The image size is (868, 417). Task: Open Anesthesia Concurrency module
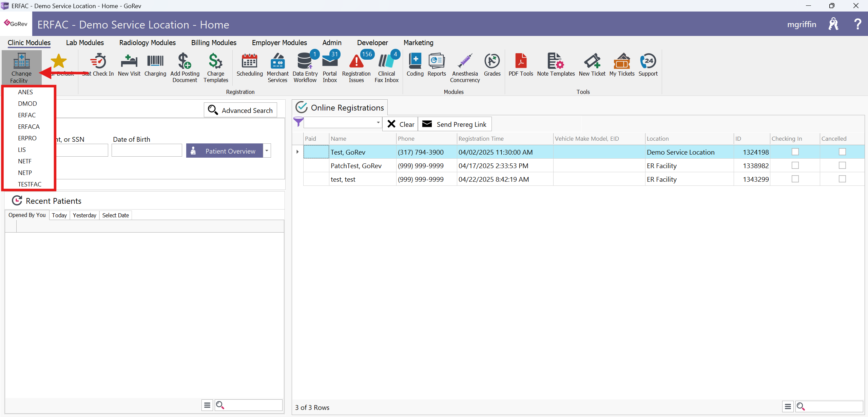(465, 67)
